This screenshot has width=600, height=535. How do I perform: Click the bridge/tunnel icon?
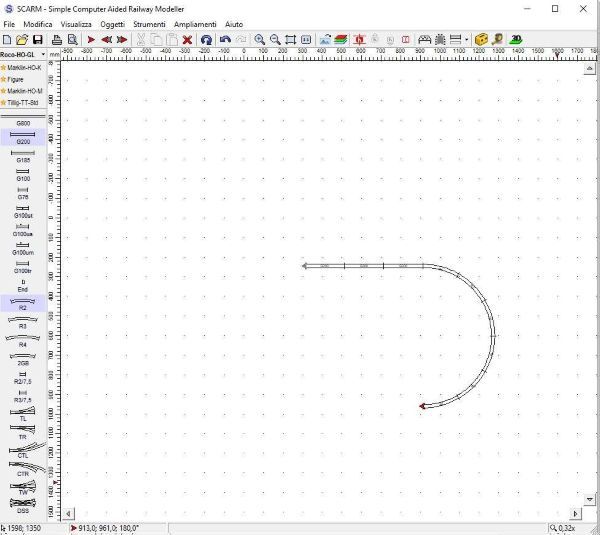pyautogui.click(x=424, y=39)
